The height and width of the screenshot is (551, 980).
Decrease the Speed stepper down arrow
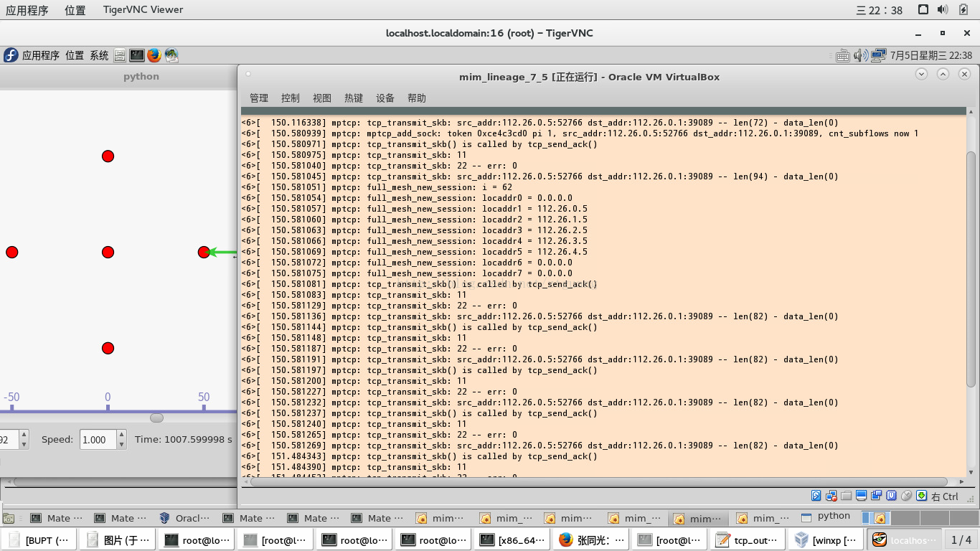pos(122,445)
